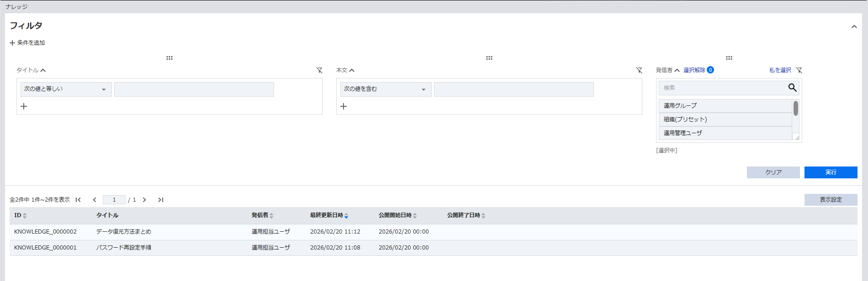The width and height of the screenshot is (868, 281).
Task: Click the clear filter icon for タイトル
Action: (x=319, y=70)
